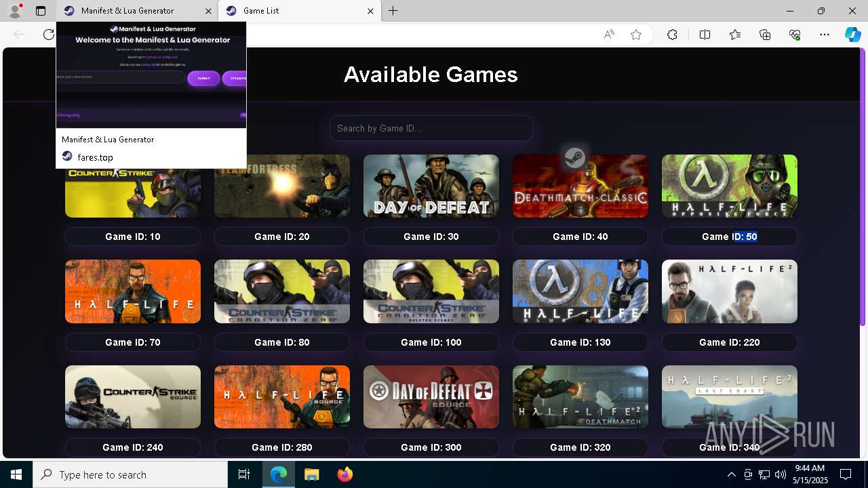The width and height of the screenshot is (868, 488).
Task: Close the Manifest & Lua Generator tab
Action: point(208,11)
